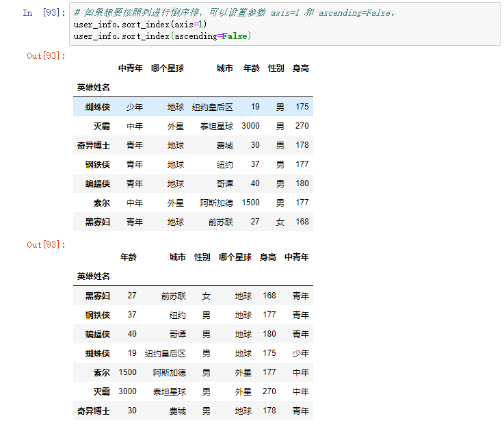Click the 中青年 header in the second table

pos(297,257)
